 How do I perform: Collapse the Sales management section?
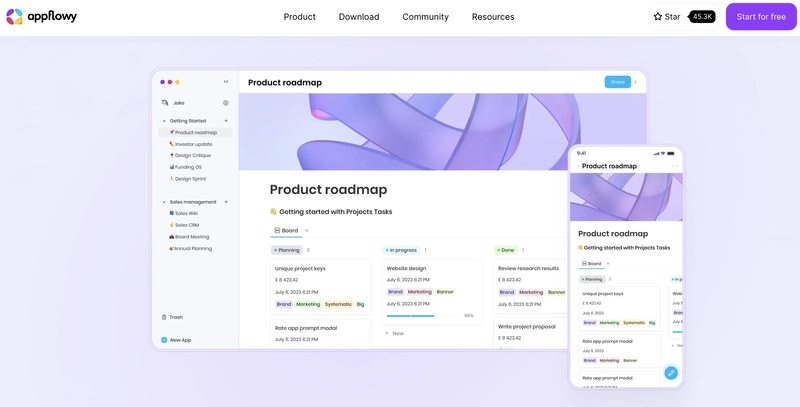164,202
